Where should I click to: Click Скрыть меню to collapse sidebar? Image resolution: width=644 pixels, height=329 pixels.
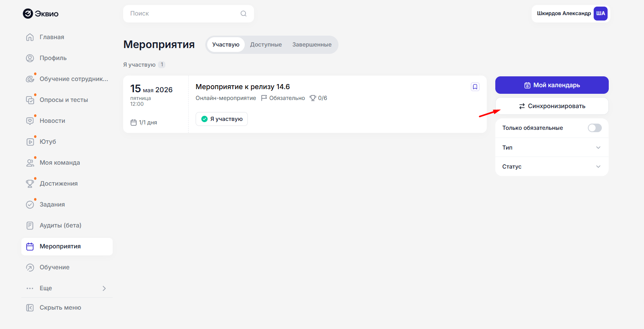[x=67, y=308]
